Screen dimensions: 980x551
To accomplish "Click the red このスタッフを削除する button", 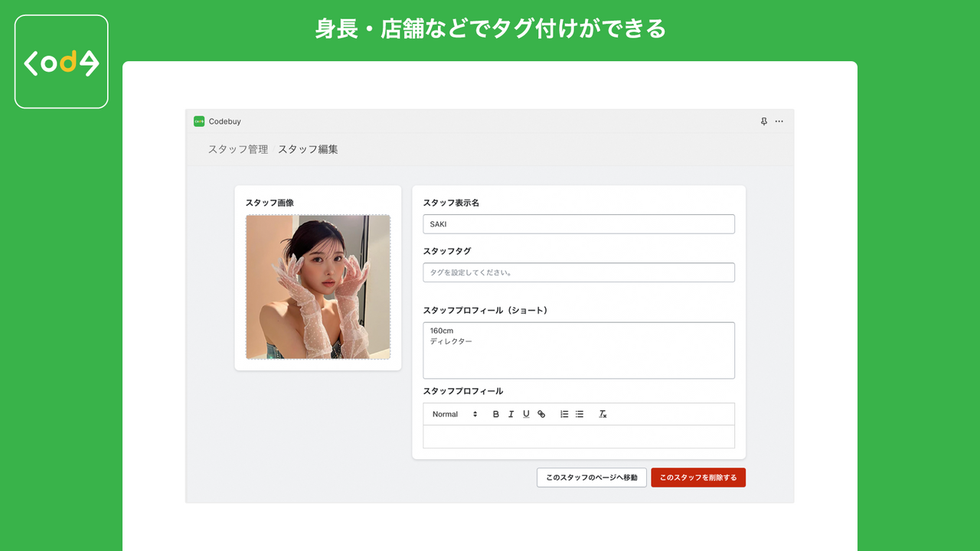I will click(697, 477).
